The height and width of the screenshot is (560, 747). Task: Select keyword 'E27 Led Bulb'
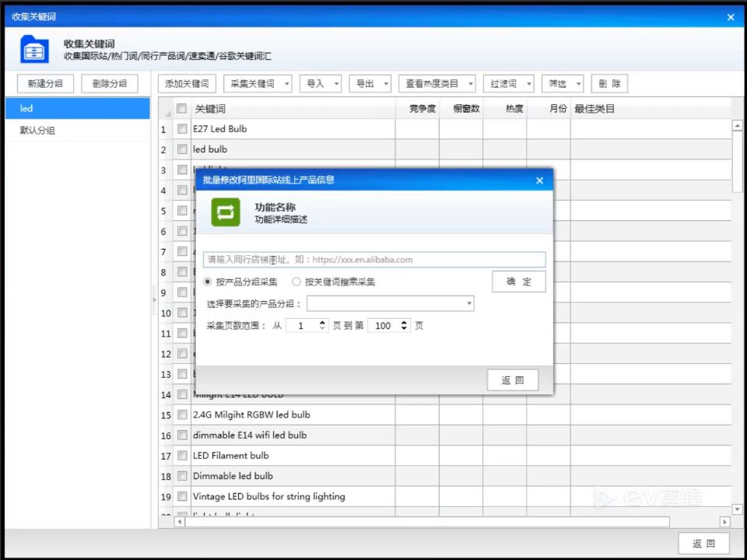[x=220, y=129]
